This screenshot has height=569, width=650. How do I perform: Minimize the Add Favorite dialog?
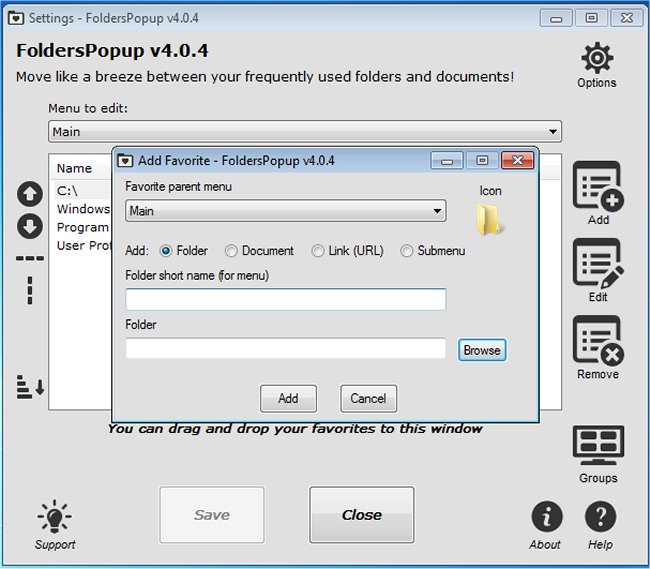(447, 160)
